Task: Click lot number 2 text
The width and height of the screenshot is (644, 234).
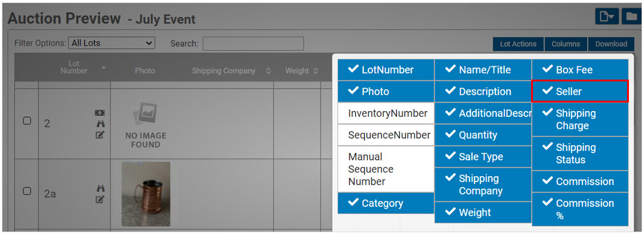Action: 47,124
